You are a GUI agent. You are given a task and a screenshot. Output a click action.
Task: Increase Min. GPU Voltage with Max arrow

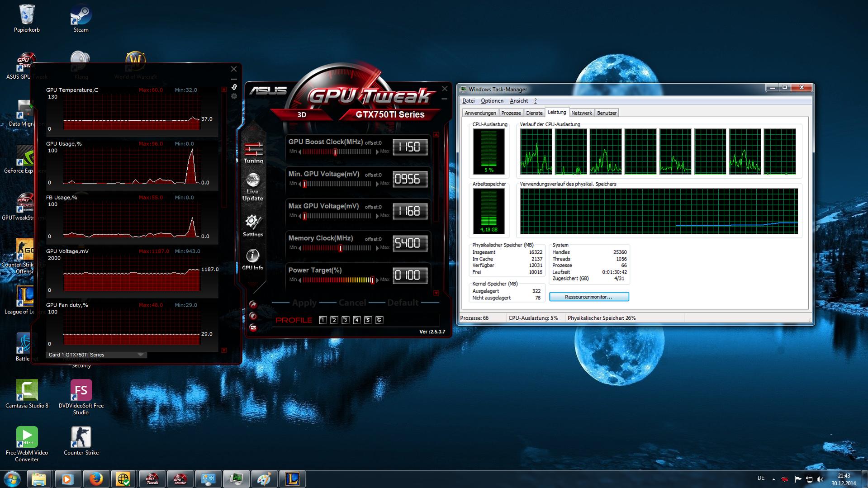click(377, 184)
